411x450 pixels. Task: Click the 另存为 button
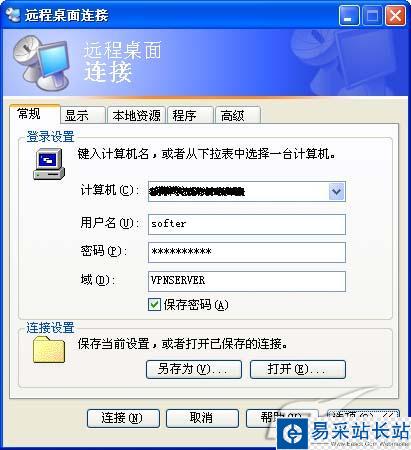(194, 369)
